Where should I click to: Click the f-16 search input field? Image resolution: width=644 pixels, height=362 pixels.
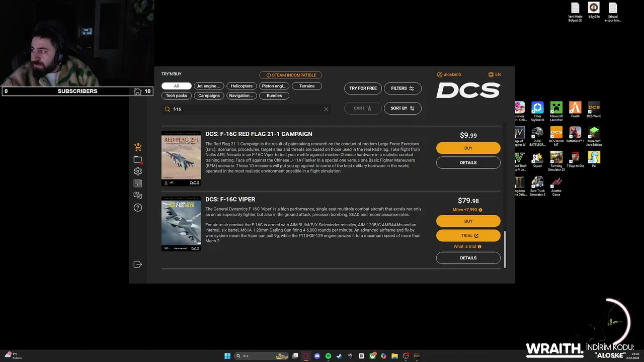pyautogui.click(x=246, y=109)
